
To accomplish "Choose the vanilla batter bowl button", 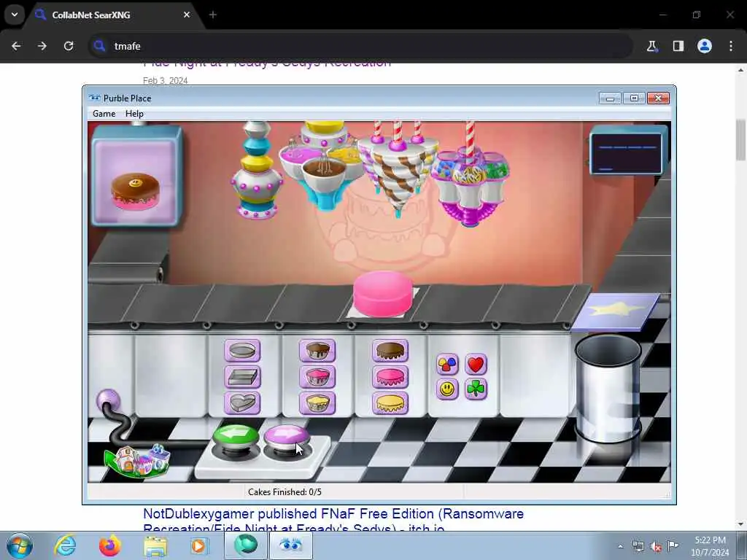I will (x=317, y=403).
